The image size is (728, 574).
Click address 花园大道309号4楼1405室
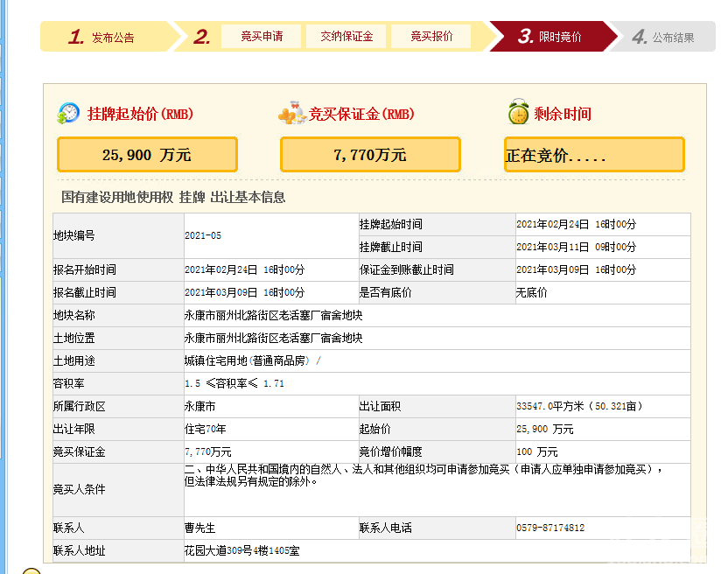(x=241, y=551)
